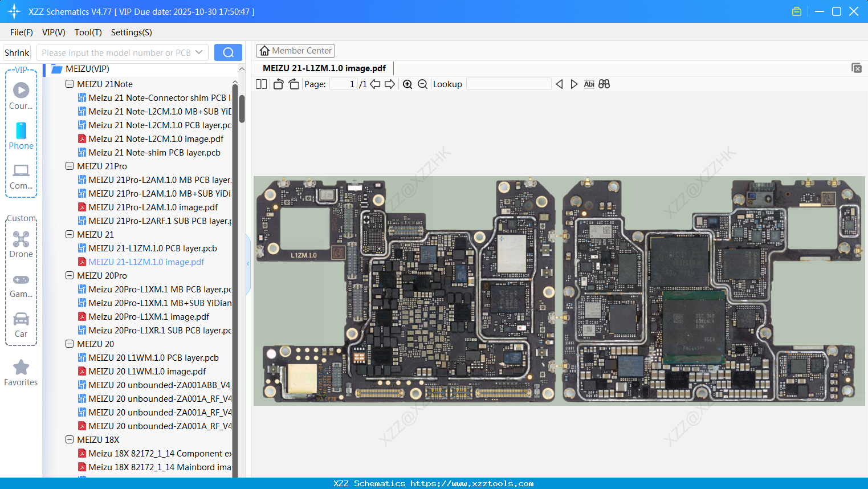868x489 pixels.
Task: Click the zoom in magnifier icon
Action: [x=407, y=84]
